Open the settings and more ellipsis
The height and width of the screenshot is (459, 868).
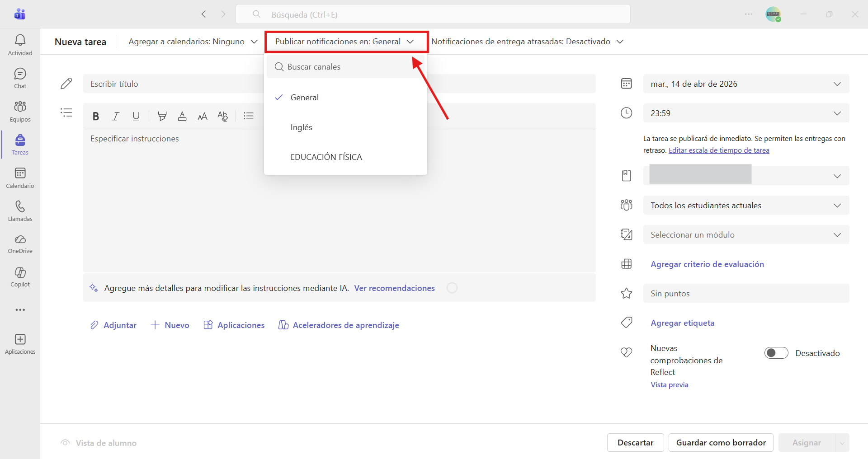point(749,14)
